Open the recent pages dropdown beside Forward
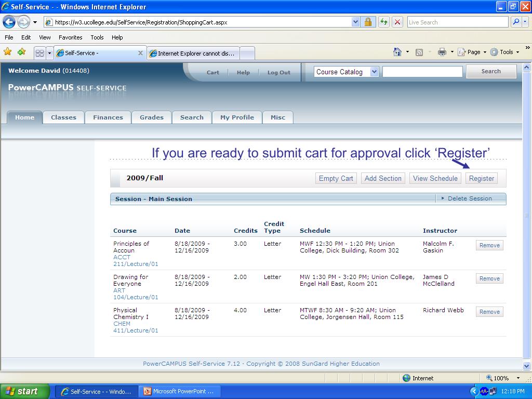 [35, 22]
